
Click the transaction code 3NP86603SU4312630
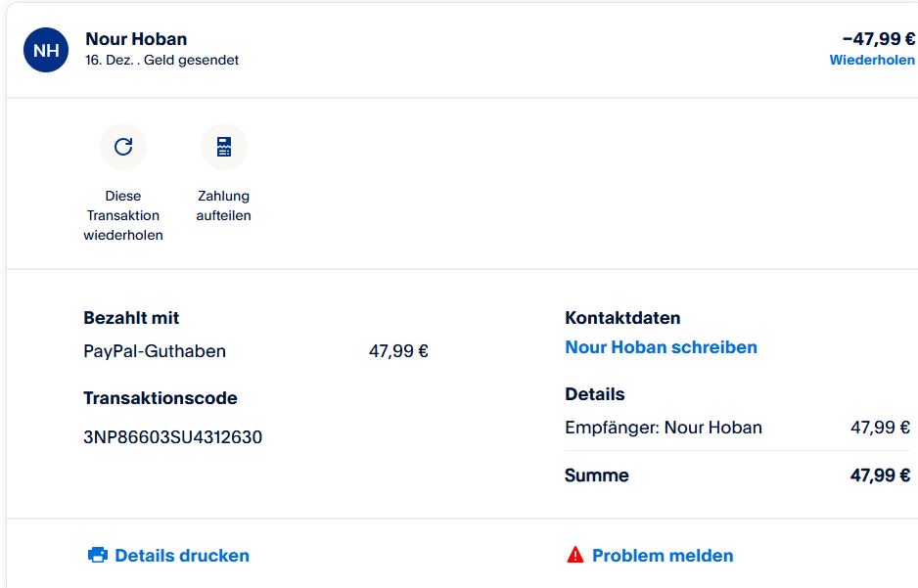tap(173, 437)
